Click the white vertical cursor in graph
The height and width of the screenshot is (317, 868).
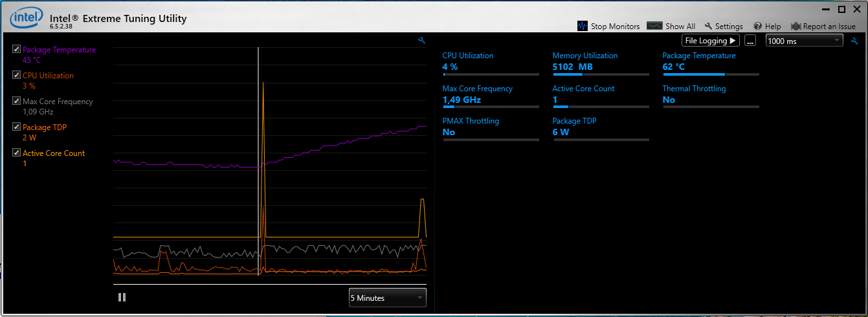(258, 162)
